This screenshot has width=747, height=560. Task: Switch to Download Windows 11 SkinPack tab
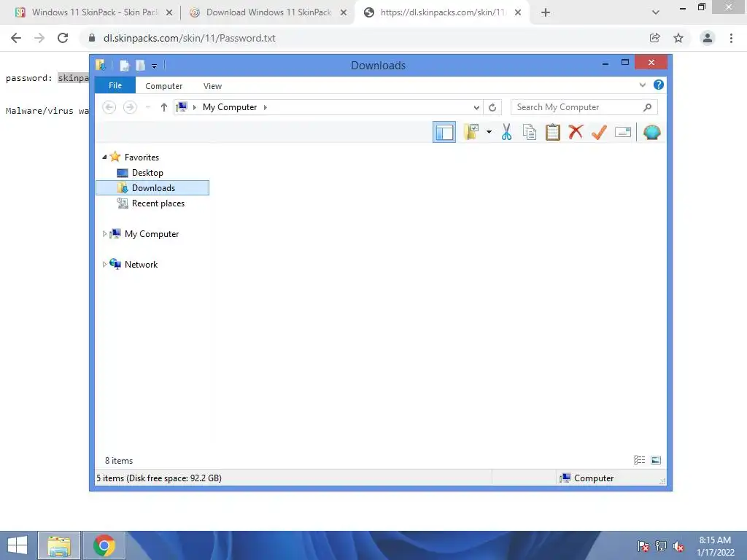click(268, 12)
